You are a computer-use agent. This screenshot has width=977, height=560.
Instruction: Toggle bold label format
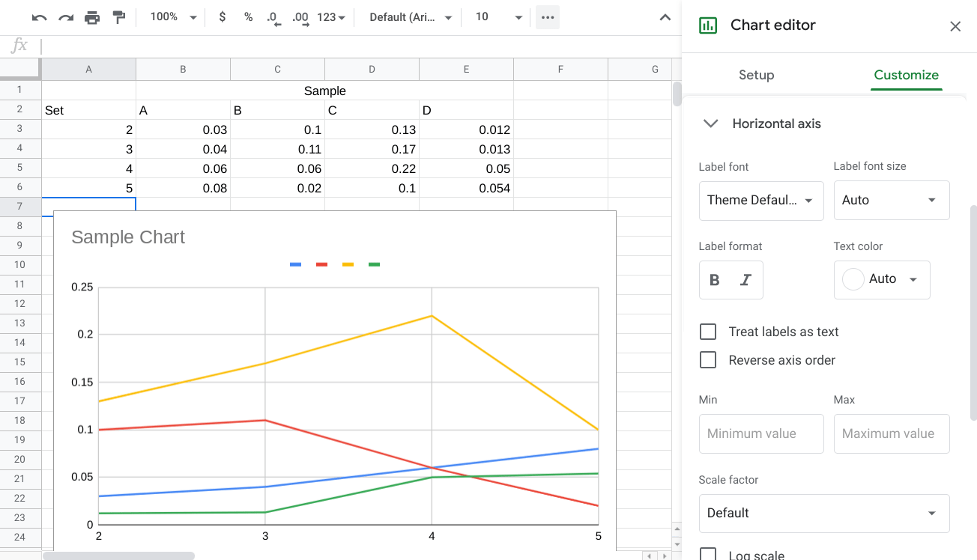[714, 279]
